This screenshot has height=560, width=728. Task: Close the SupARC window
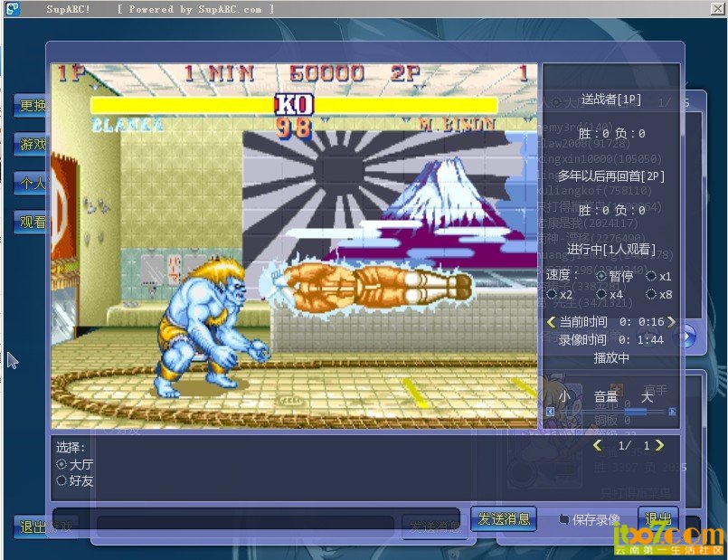point(717,8)
